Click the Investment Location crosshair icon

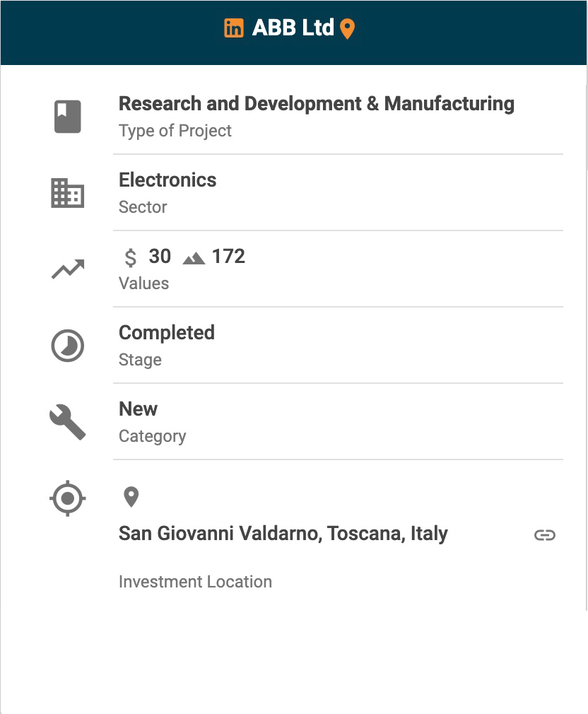pyautogui.click(x=68, y=498)
